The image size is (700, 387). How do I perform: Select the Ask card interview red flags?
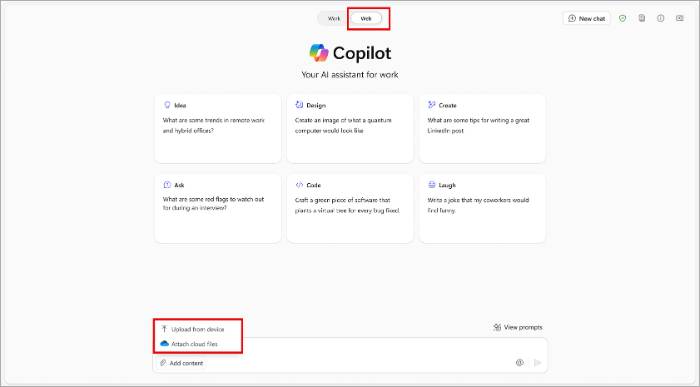(x=218, y=208)
